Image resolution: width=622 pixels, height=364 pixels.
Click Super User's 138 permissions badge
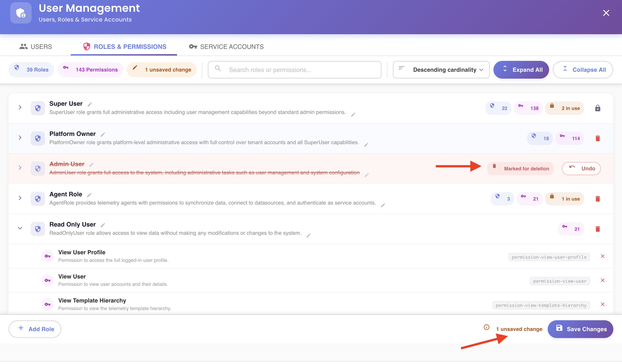(x=528, y=108)
